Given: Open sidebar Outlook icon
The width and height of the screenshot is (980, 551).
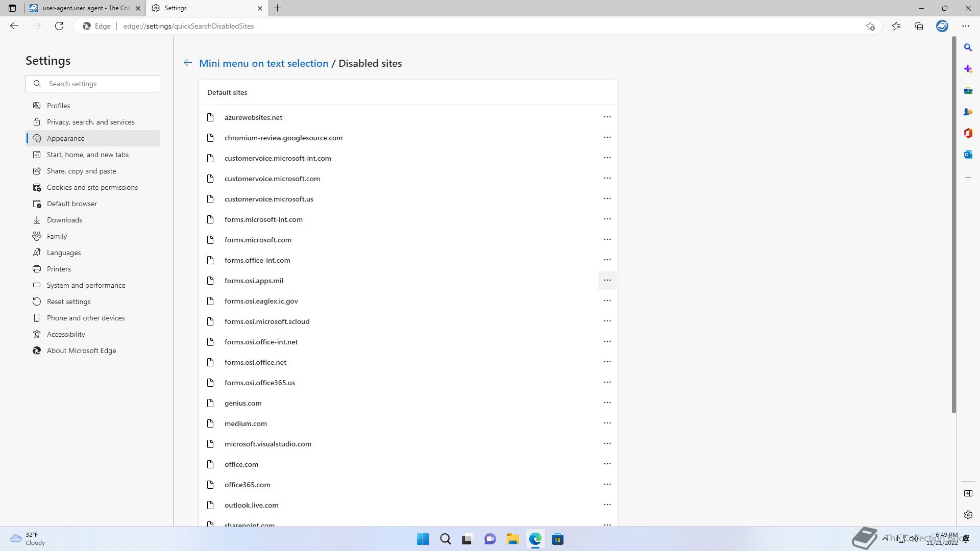Looking at the screenshot, I should pos(968,155).
